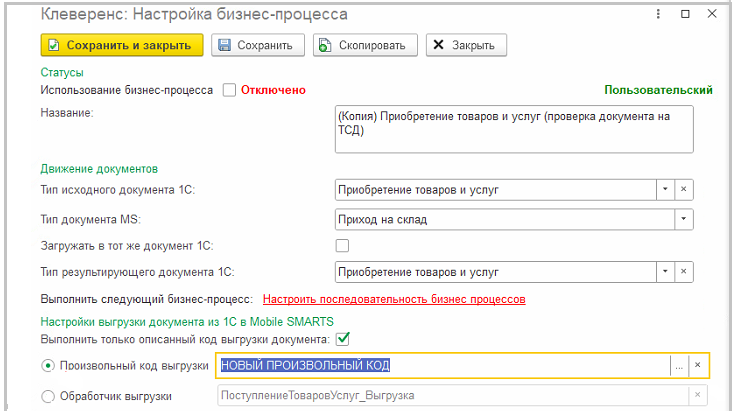Image resolution: width=736 pixels, height=411 pixels.
Task: Click the Save and close button
Action: pos(122,45)
